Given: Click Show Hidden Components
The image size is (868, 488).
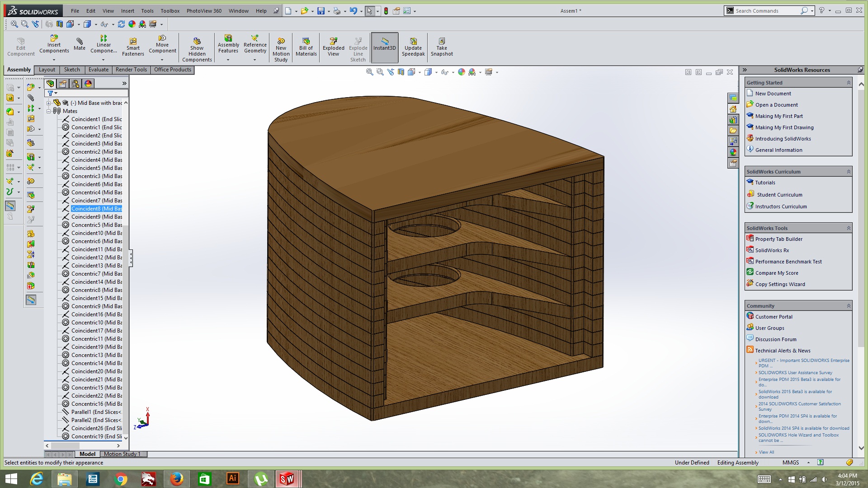Looking at the screenshot, I should [197, 50].
